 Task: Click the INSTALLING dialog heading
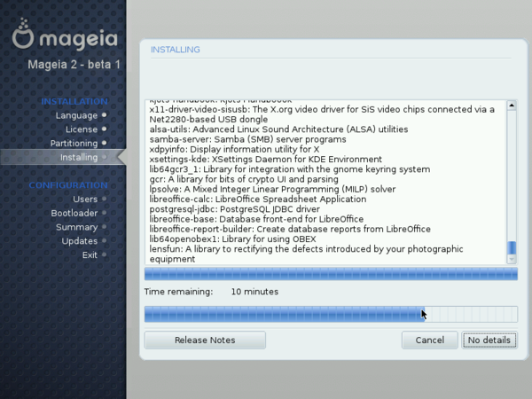(x=176, y=50)
